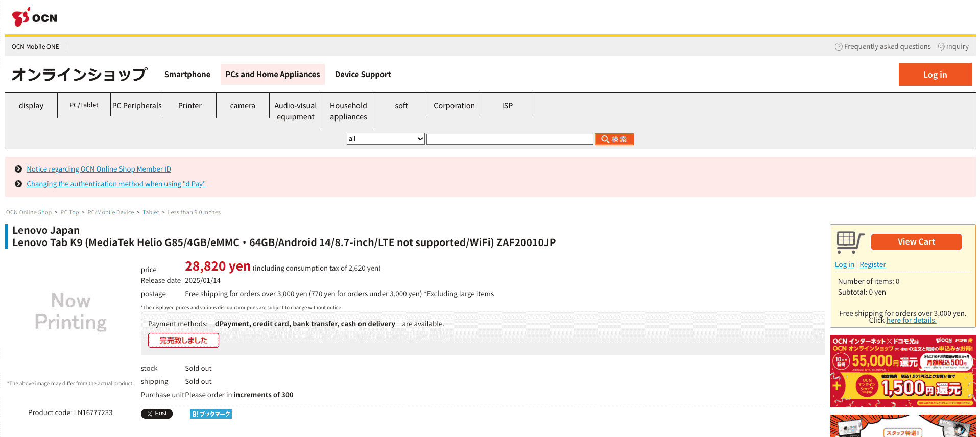
Task: Focus the product search text field
Action: coord(509,139)
